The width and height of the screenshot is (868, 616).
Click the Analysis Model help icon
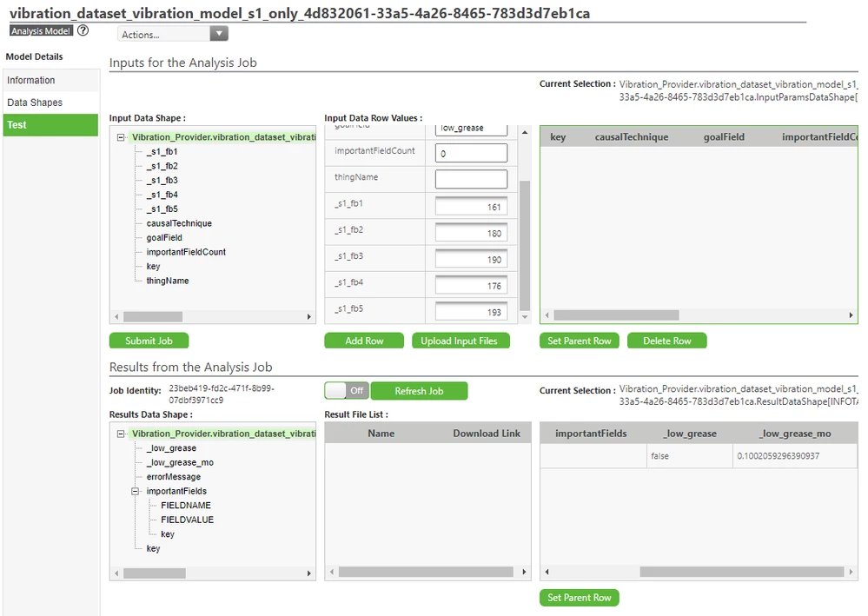[83, 30]
